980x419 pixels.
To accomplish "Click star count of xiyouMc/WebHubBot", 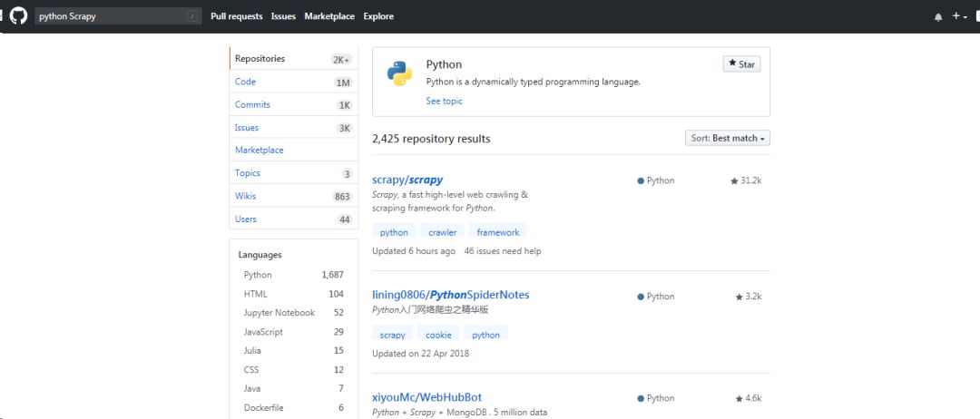I will click(749, 398).
